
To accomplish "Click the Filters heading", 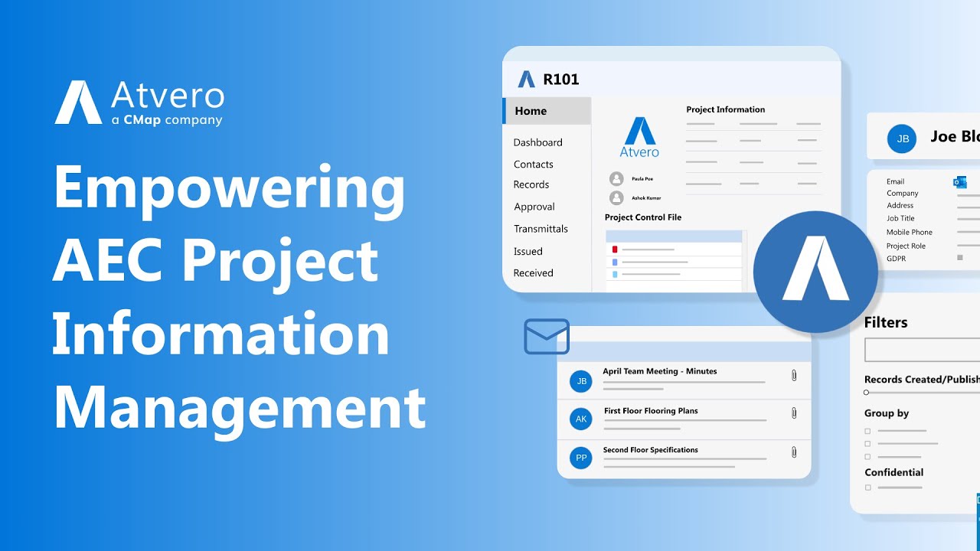I will (x=886, y=322).
